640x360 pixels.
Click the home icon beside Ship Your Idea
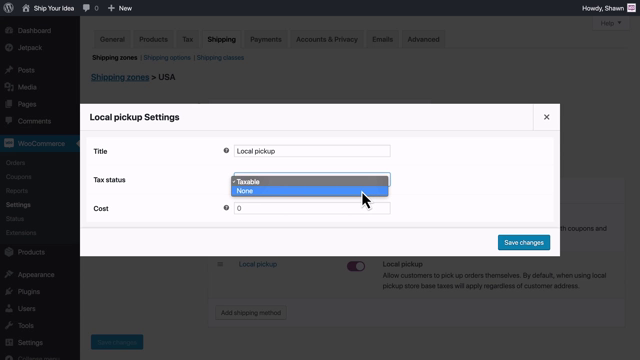click(x=26, y=8)
